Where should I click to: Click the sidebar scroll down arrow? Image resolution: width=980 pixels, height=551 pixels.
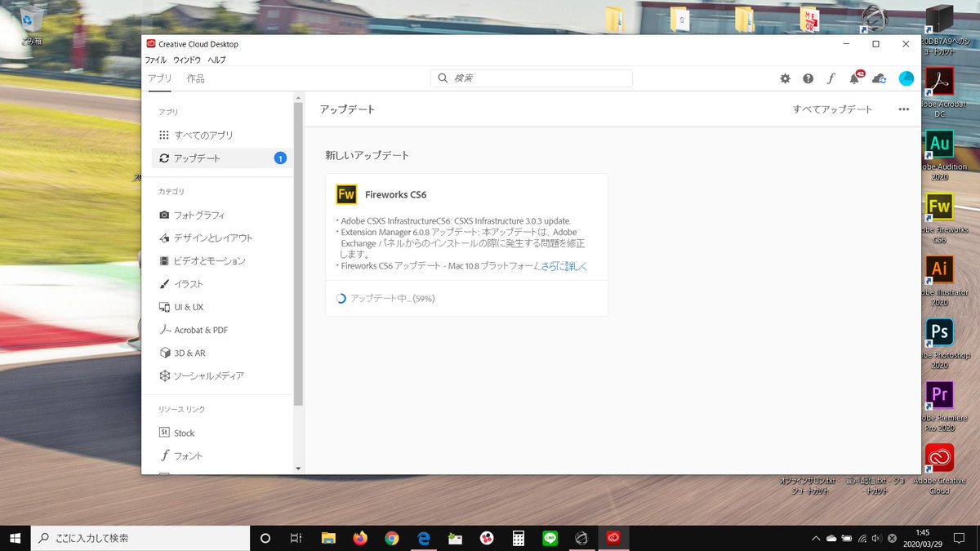pos(298,469)
